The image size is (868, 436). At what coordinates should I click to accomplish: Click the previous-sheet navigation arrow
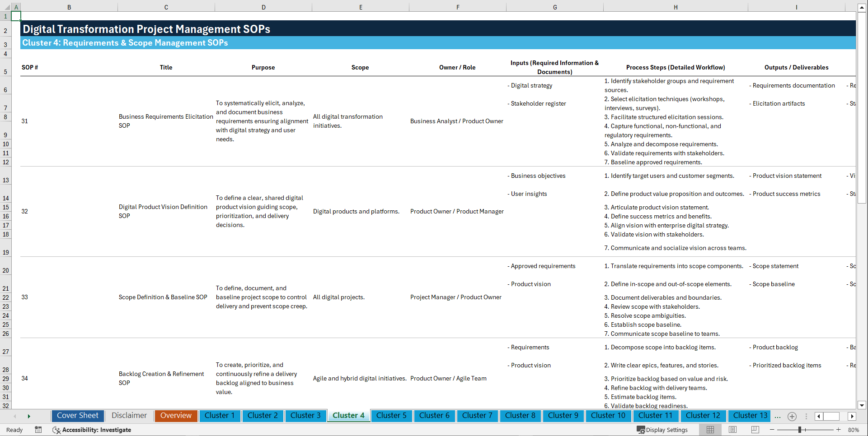point(15,416)
